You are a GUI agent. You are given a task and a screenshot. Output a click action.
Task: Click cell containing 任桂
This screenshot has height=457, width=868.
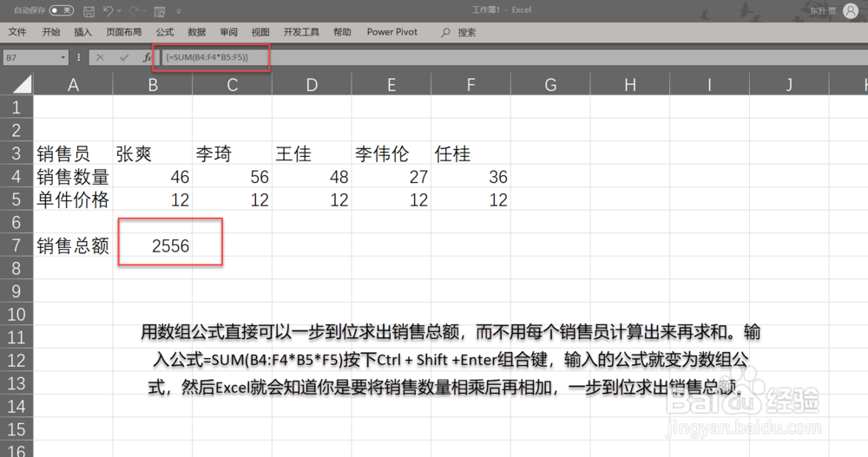point(471,153)
